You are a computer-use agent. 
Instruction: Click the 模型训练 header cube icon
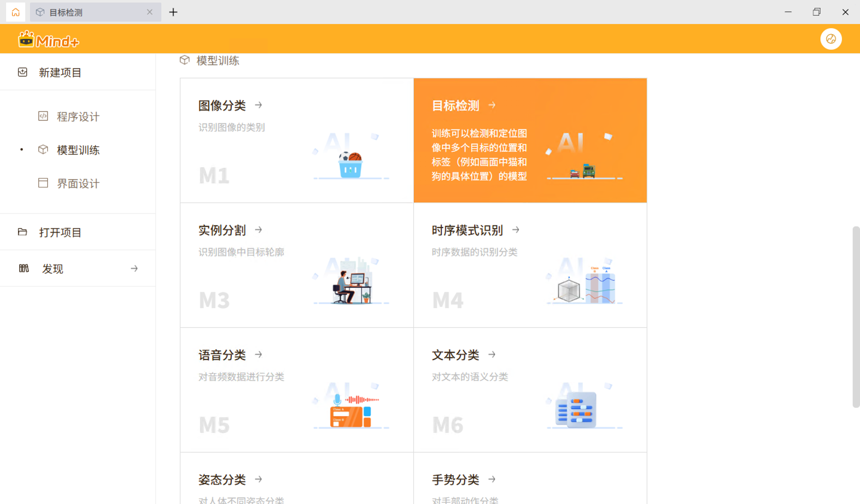coord(184,60)
